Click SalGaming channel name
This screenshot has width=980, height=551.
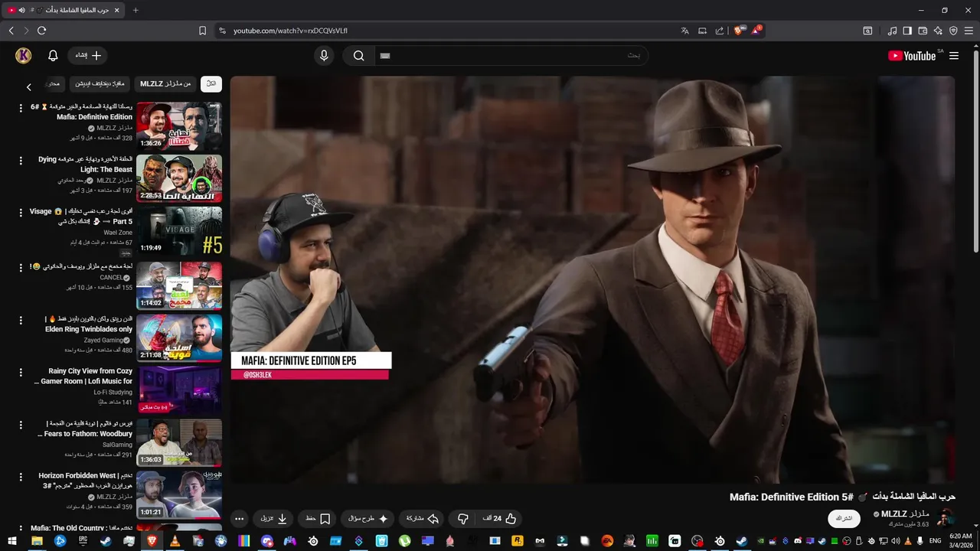click(x=117, y=445)
